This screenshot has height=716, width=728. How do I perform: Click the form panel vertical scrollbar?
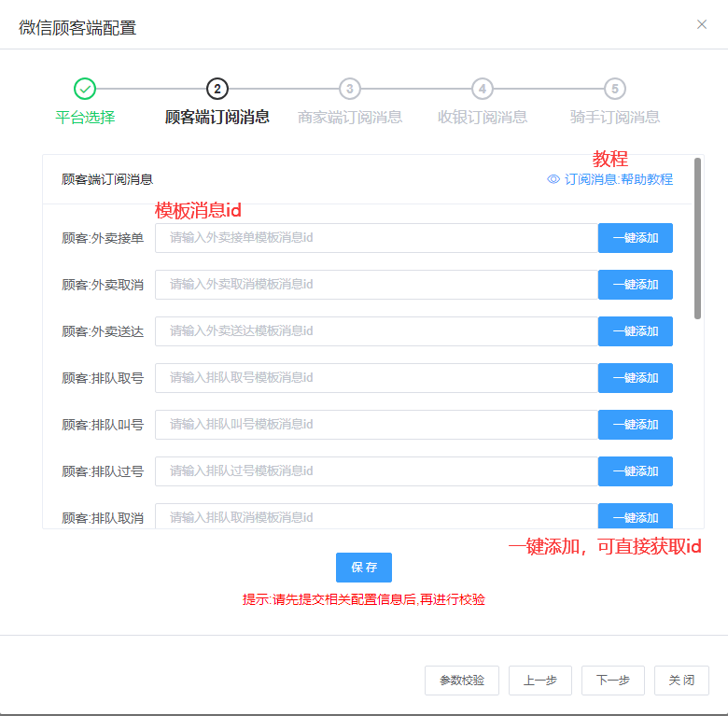click(x=698, y=243)
